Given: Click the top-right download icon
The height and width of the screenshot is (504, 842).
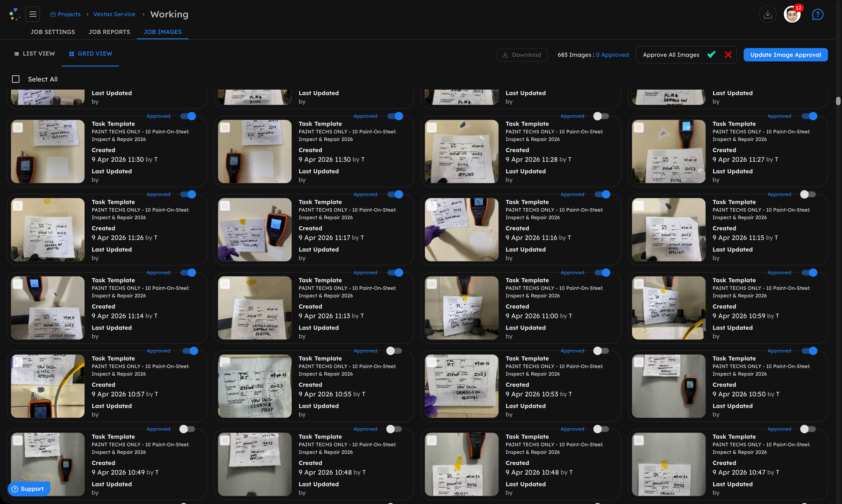Looking at the screenshot, I should [x=767, y=14].
